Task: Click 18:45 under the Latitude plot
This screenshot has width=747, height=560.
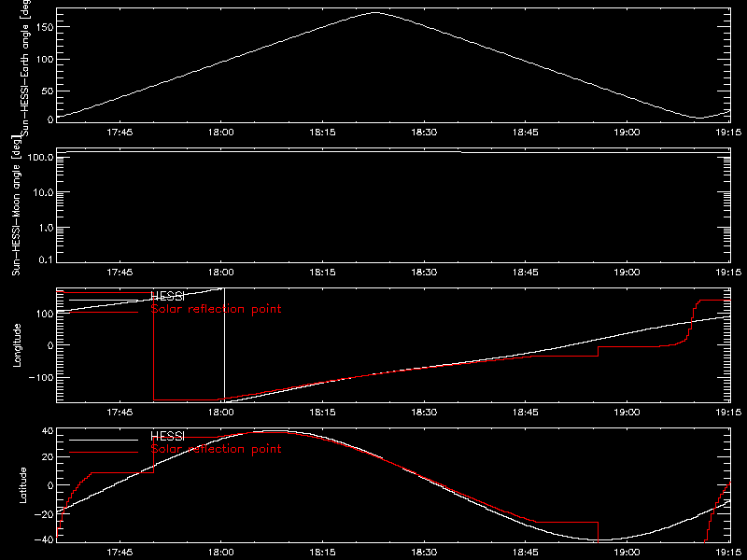Action: coord(526,552)
